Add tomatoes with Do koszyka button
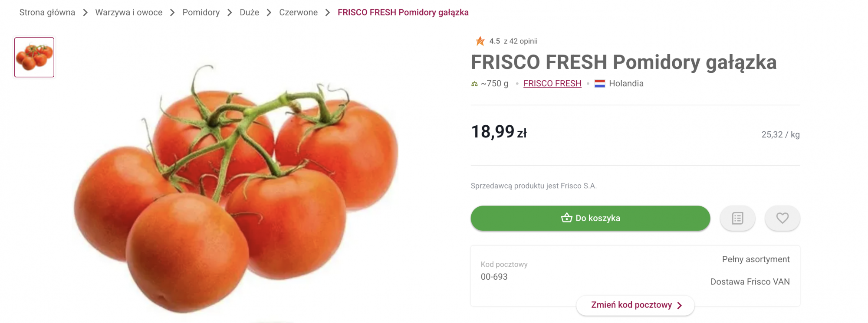The image size is (868, 323). point(590,218)
